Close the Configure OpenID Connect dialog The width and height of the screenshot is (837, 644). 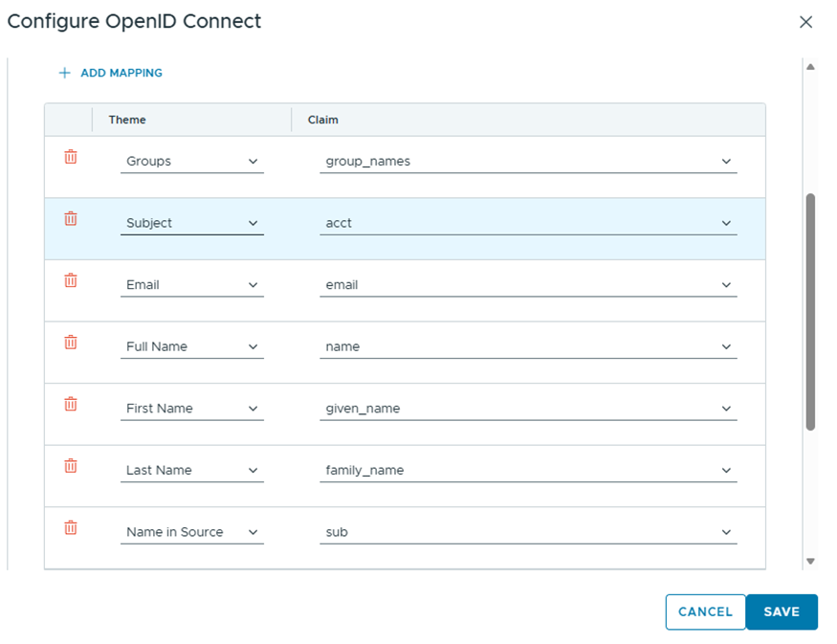(805, 22)
